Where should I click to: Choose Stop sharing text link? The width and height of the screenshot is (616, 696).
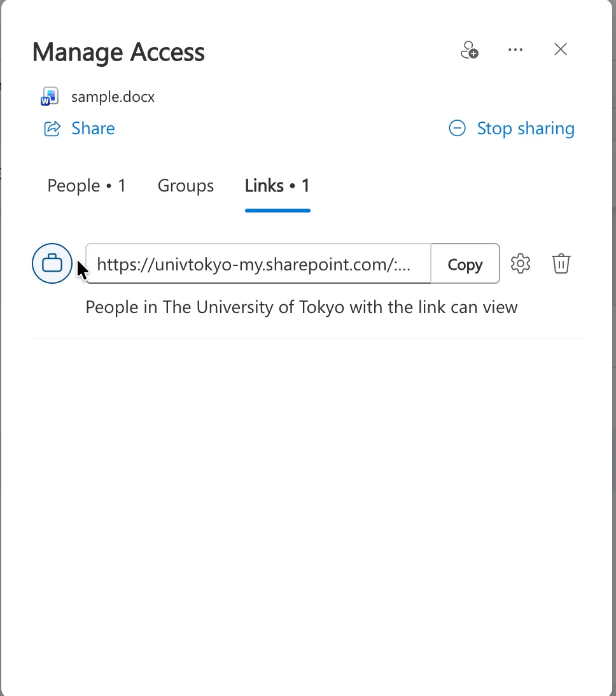(x=526, y=129)
